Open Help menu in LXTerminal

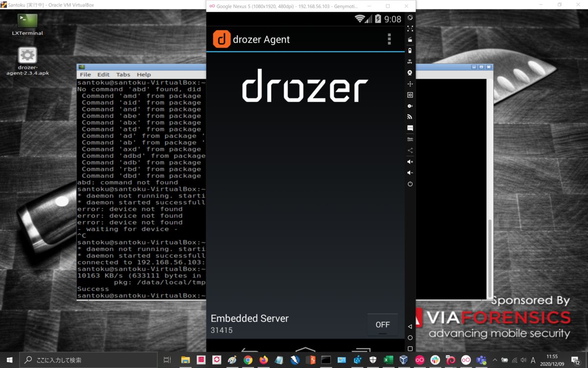[144, 75]
